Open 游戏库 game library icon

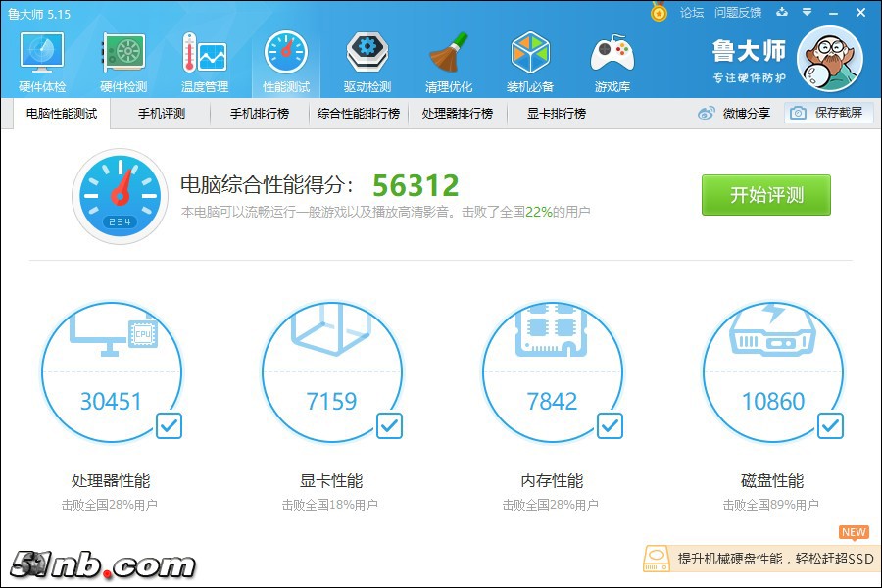[x=612, y=61]
